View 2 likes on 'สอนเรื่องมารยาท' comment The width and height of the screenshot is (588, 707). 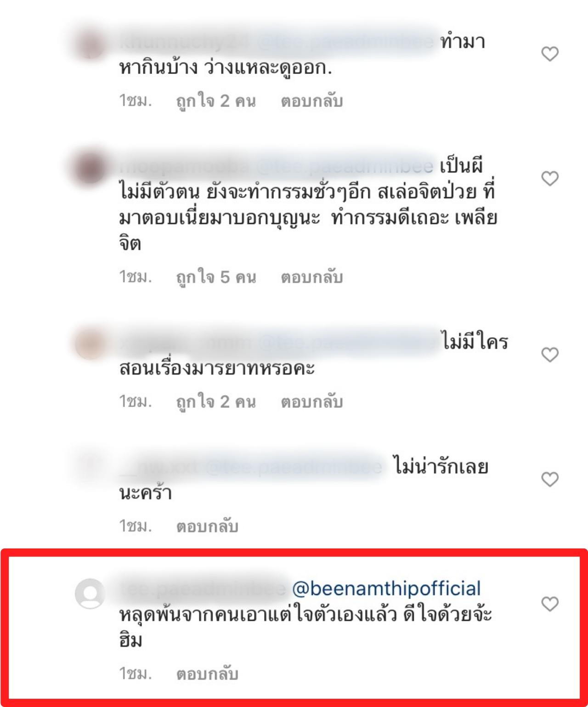tap(216, 402)
